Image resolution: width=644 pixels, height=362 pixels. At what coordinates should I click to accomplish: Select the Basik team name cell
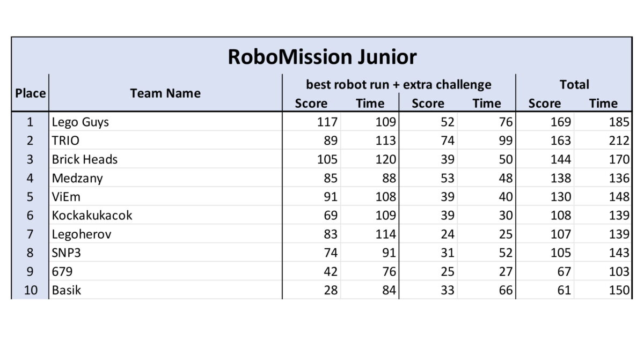coord(165,291)
